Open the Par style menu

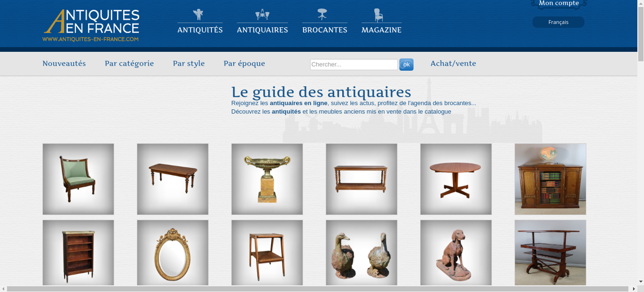coord(189,63)
